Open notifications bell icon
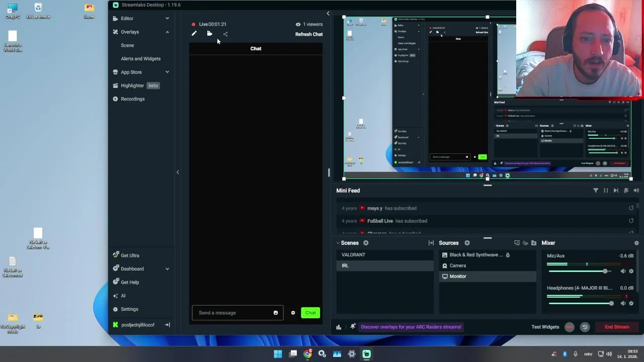The height and width of the screenshot is (362, 644). click(x=353, y=327)
